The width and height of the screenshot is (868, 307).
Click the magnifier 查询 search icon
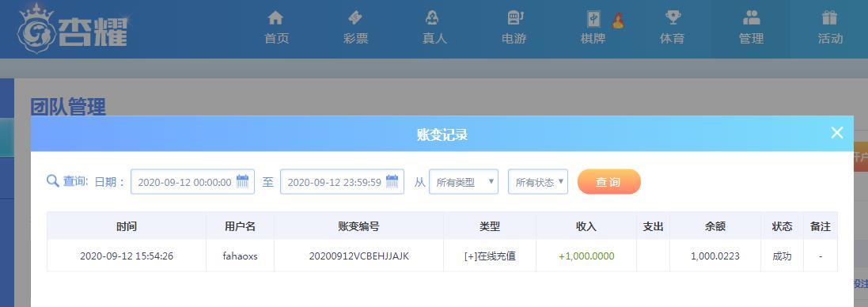pyautogui.click(x=52, y=181)
